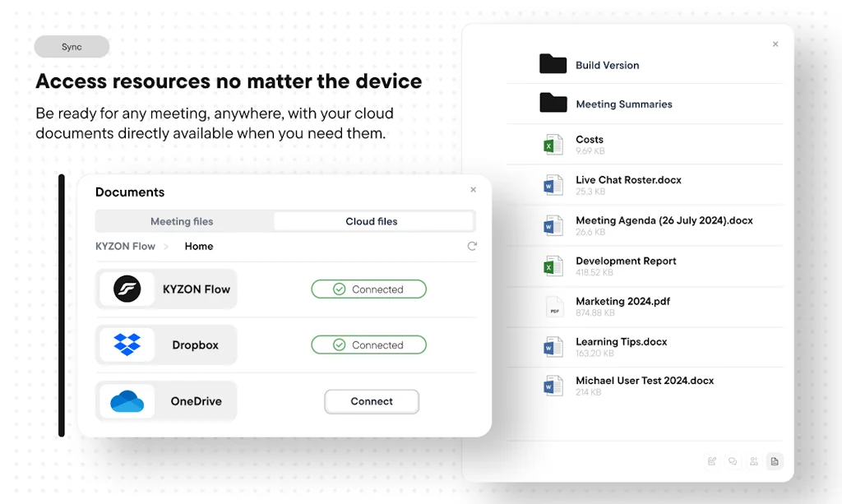Select the KYZON Flow logo icon

pos(127,289)
